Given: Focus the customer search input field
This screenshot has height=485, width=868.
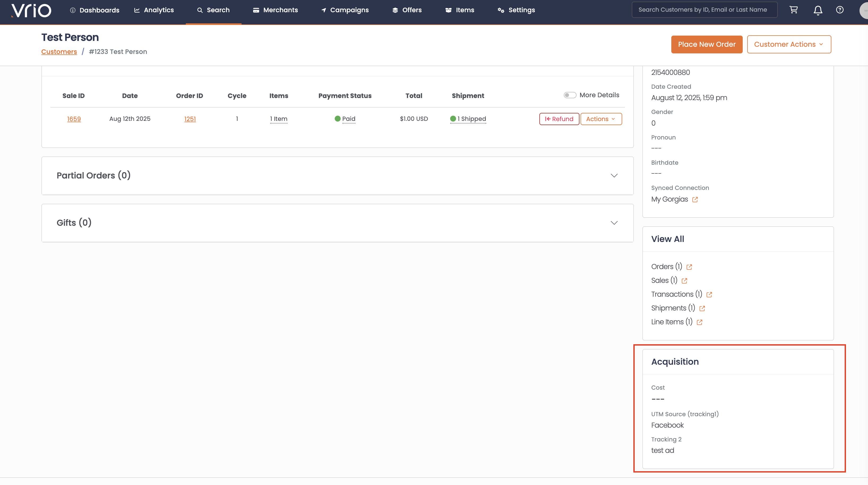Looking at the screenshot, I should (x=704, y=10).
